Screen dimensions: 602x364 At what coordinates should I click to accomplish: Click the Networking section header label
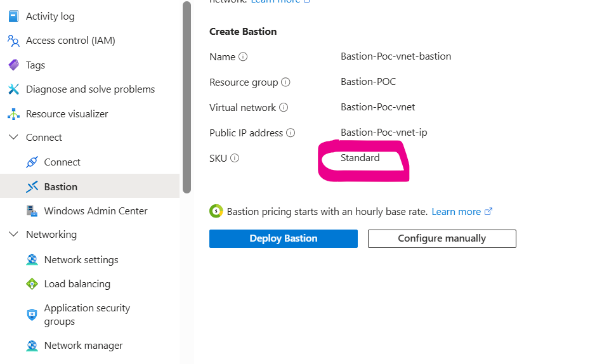tap(51, 234)
